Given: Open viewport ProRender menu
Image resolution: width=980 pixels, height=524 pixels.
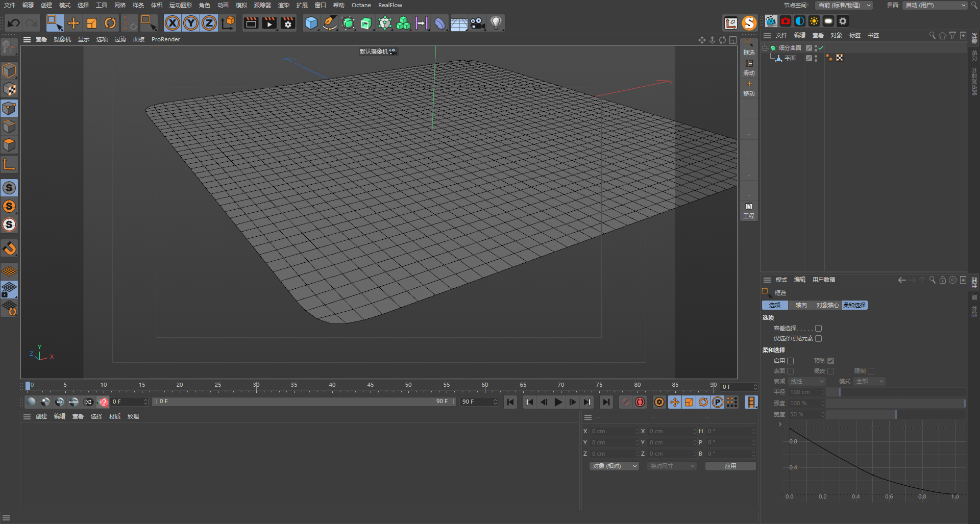Looking at the screenshot, I should (166, 39).
